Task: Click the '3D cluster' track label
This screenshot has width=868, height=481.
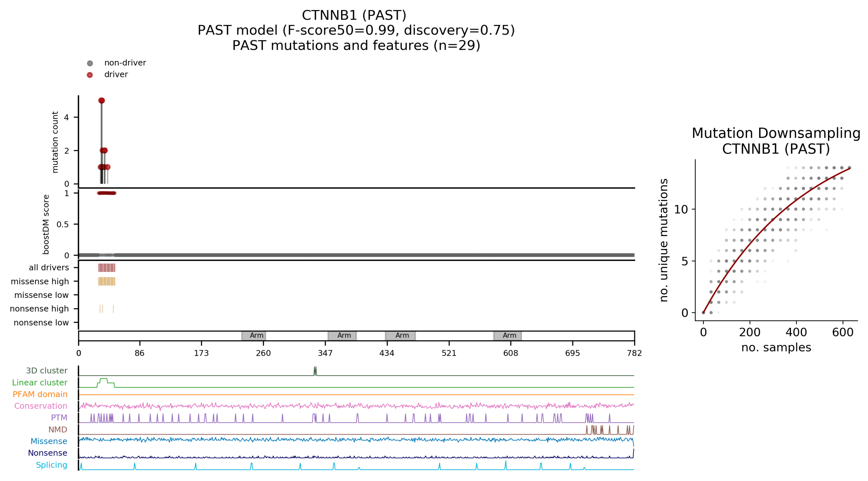Action: (47, 371)
